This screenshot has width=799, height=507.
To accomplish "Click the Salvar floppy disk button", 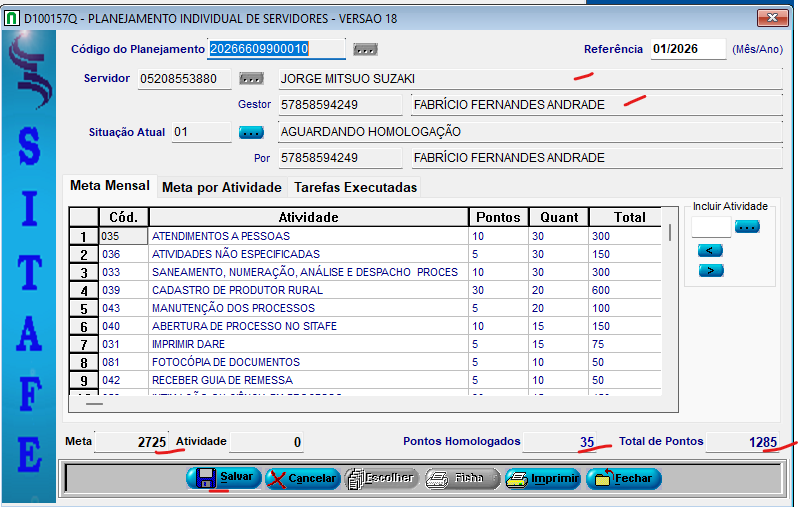I will [x=224, y=478].
